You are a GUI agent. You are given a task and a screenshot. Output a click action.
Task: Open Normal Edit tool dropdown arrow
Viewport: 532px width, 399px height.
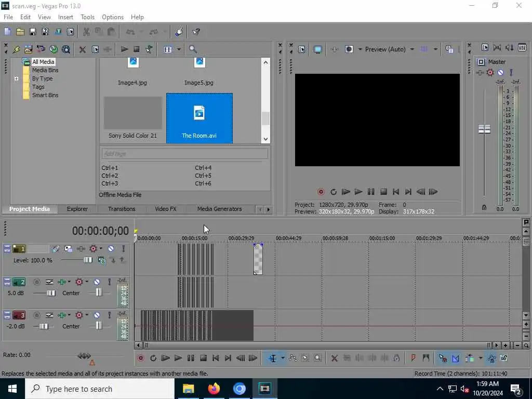pos(282,358)
